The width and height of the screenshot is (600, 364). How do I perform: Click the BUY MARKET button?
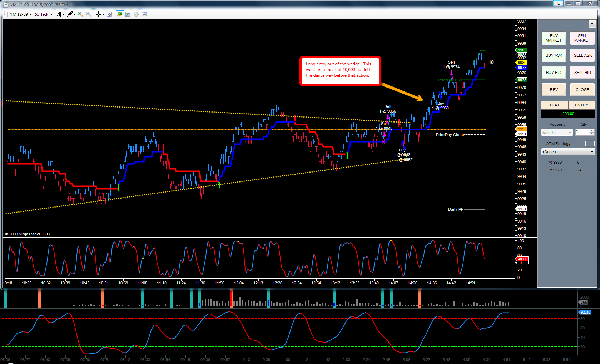click(x=554, y=38)
